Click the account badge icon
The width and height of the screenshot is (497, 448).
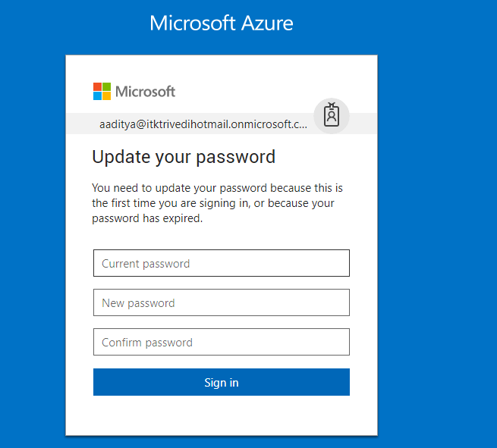(x=332, y=116)
